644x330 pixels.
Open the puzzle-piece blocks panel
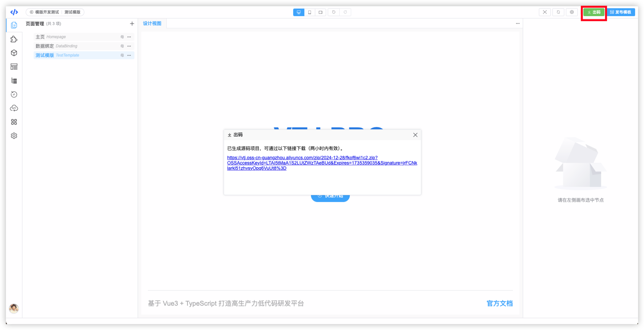(14, 39)
